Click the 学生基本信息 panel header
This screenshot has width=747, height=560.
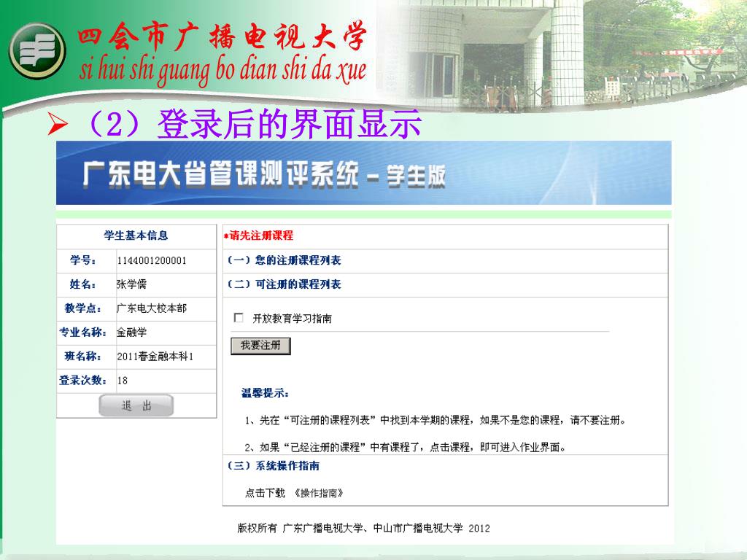coord(136,236)
